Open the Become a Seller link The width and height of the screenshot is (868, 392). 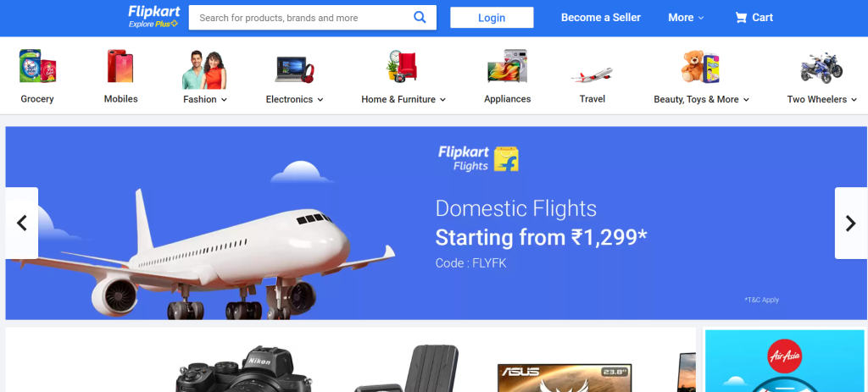601,18
